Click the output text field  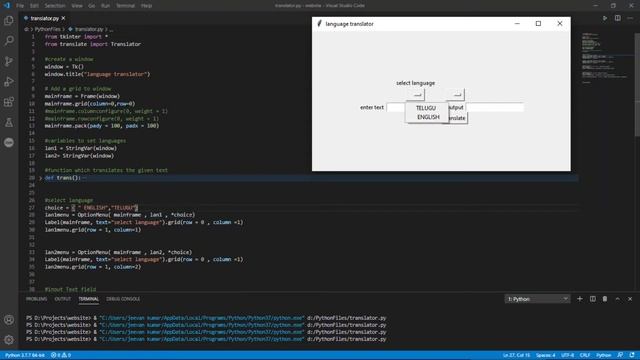coord(495,107)
